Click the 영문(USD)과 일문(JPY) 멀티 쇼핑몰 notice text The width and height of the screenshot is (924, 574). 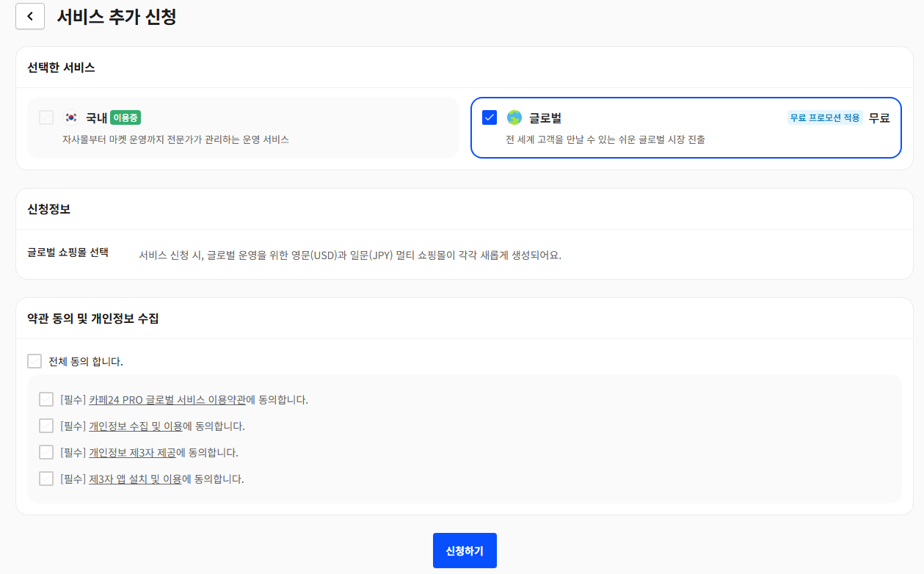pos(350,255)
